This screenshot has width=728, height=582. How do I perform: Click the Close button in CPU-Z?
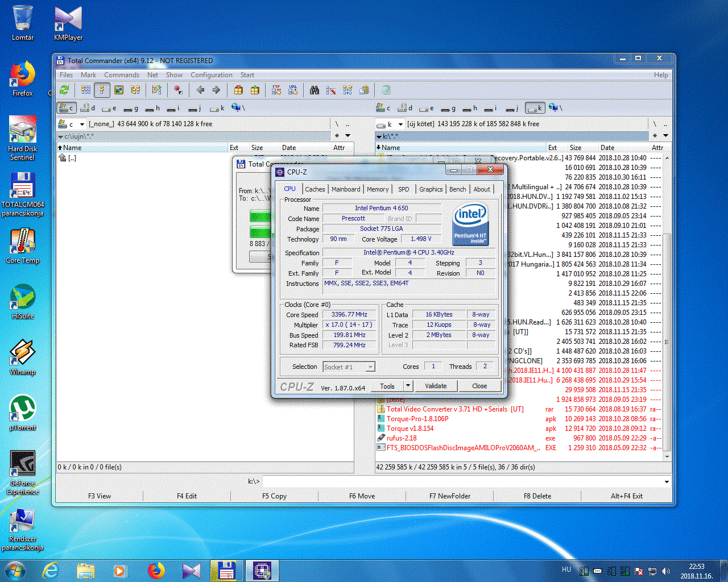pos(479,386)
